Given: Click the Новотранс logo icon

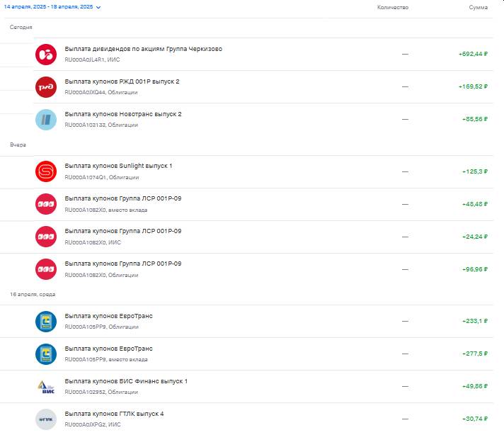Looking at the screenshot, I should coord(46,120).
